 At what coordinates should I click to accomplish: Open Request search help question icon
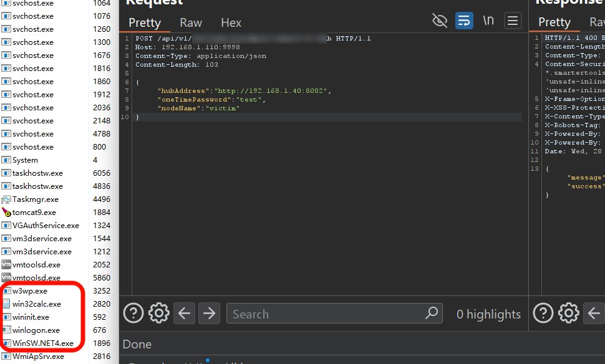tap(133, 313)
